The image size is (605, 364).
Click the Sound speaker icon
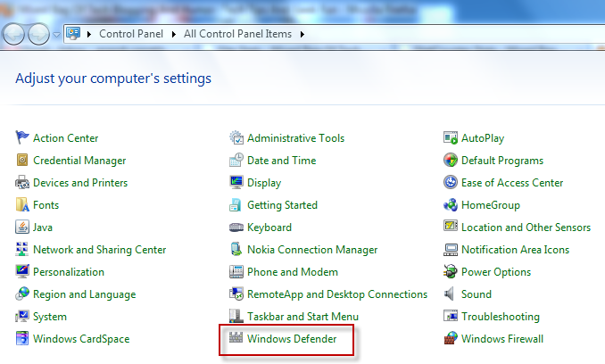pos(449,294)
